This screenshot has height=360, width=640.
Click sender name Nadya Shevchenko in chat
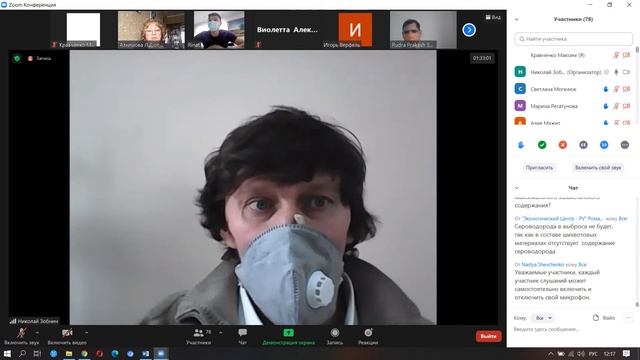(543, 264)
